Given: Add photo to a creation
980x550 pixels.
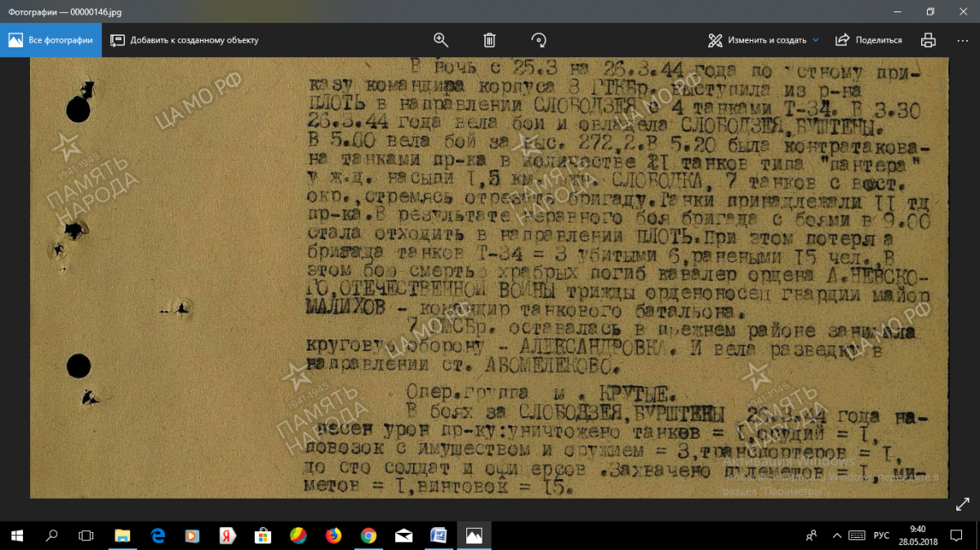Looking at the screenshot, I should 185,40.
